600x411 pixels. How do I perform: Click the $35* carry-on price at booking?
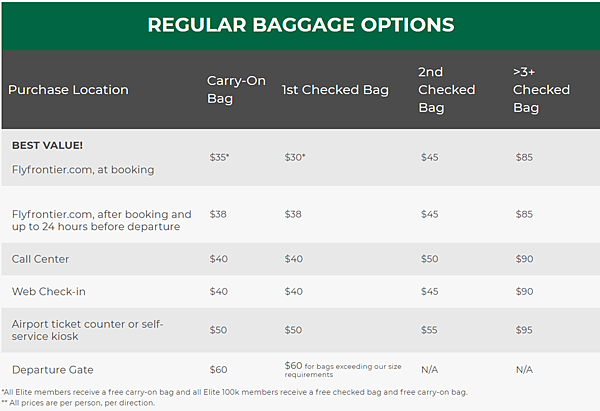point(219,157)
